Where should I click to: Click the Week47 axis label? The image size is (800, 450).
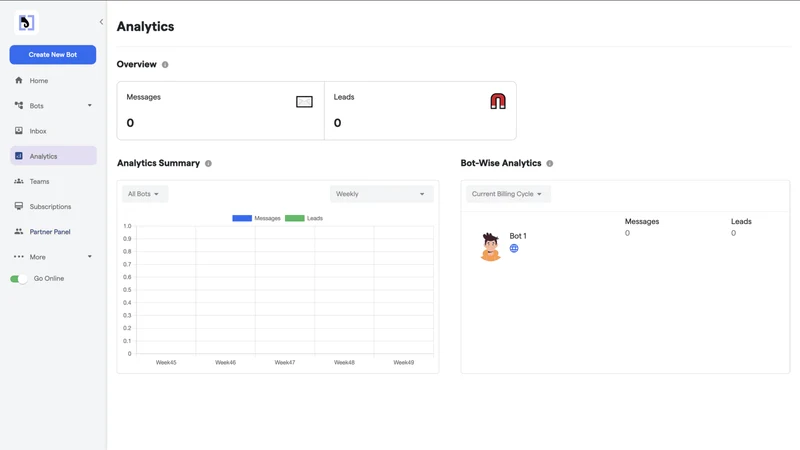pos(285,362)
